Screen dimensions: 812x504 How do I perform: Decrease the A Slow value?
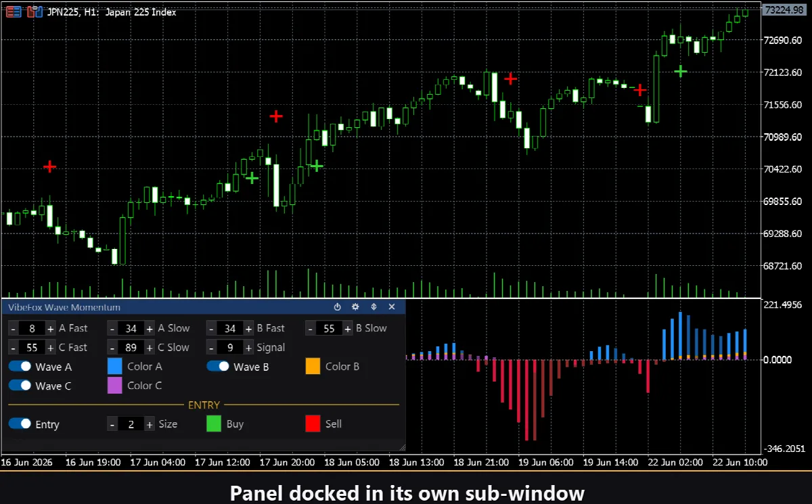click(112, 328)
